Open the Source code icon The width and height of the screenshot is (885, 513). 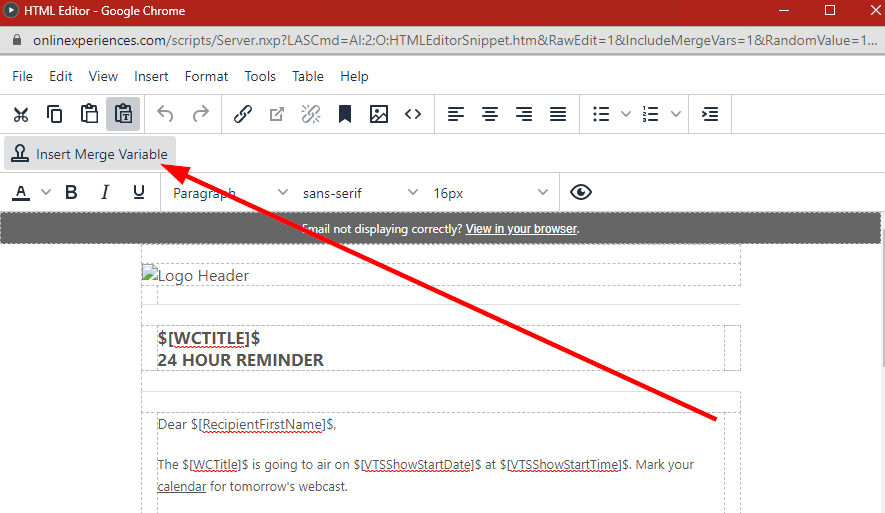pyautogui.click(x=413, y=115)
